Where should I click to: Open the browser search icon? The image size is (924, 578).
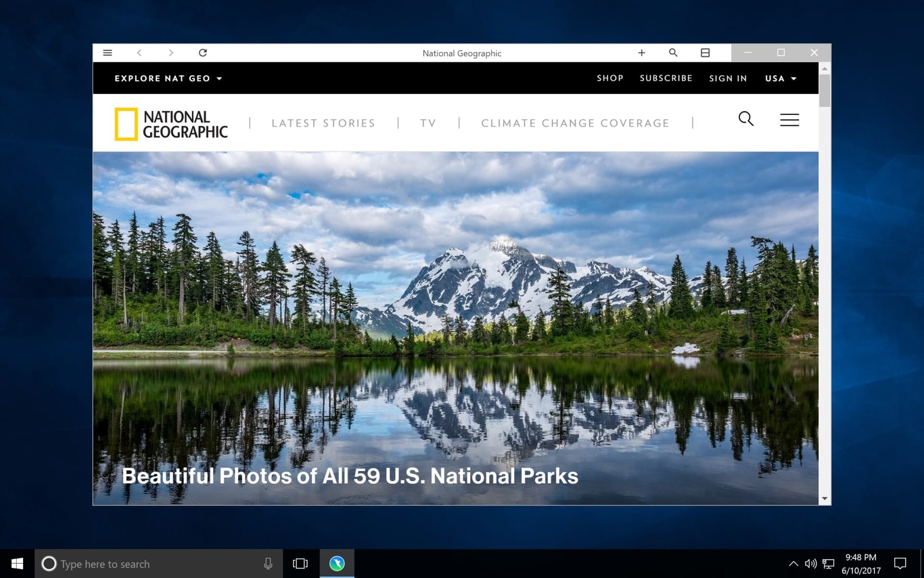[673, 52]
